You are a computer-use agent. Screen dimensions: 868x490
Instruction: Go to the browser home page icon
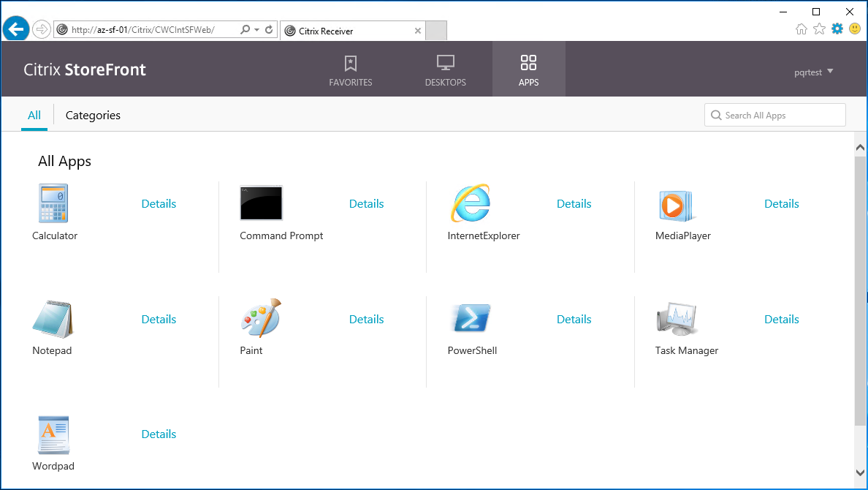(801, 29)
